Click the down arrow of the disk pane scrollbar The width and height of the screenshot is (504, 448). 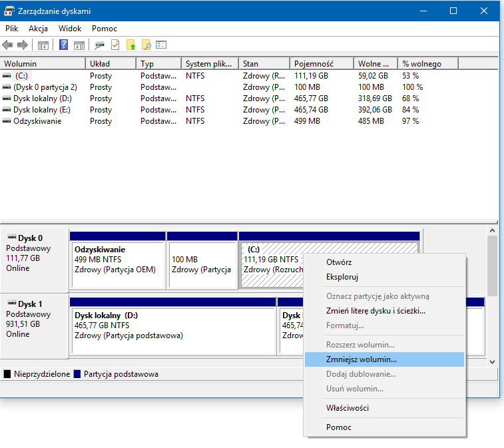point(492,362)
